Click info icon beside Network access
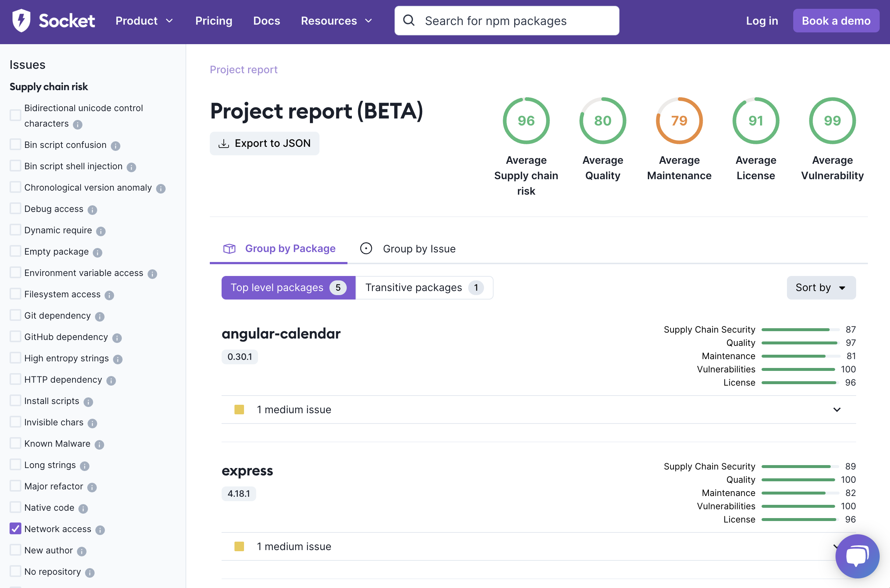The height and width of the screenshot is (588, 890). [x=100, y=530]
